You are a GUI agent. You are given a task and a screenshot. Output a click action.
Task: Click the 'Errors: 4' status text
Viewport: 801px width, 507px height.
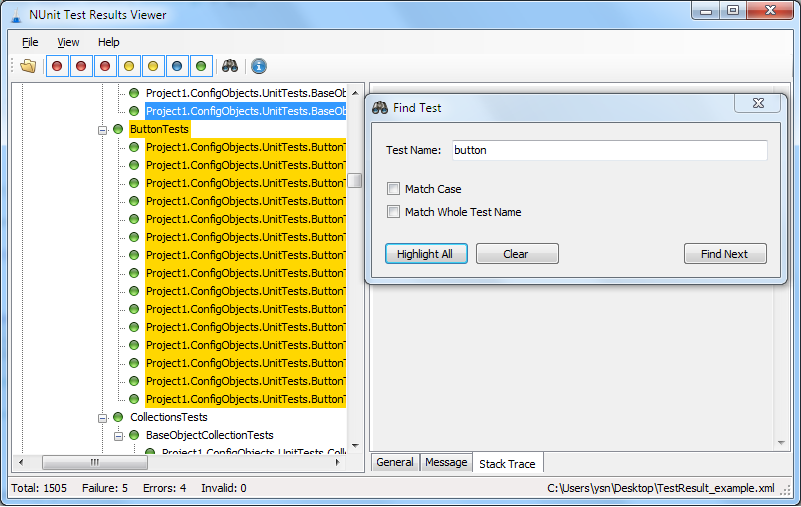164,488
